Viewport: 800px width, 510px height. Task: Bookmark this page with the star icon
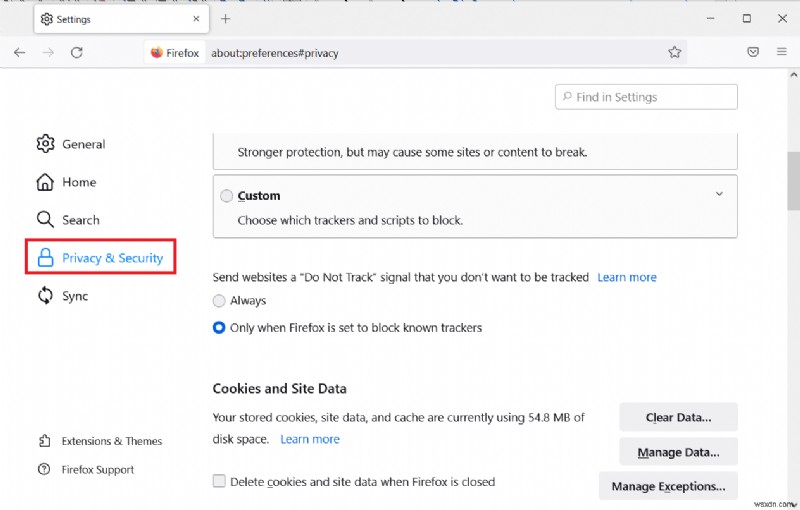pyautogui.click(x=674, y=52)
